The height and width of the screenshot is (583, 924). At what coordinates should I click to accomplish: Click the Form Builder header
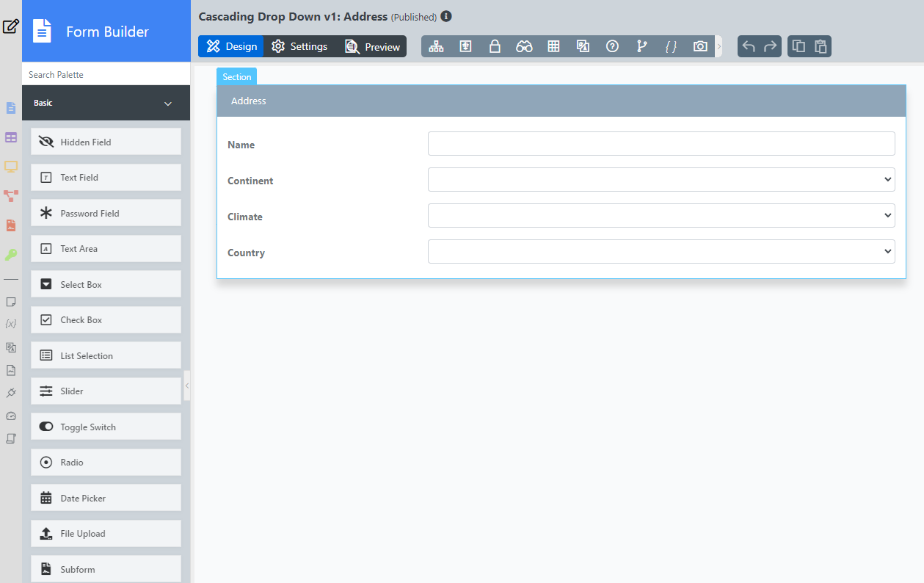click(106, 31)
